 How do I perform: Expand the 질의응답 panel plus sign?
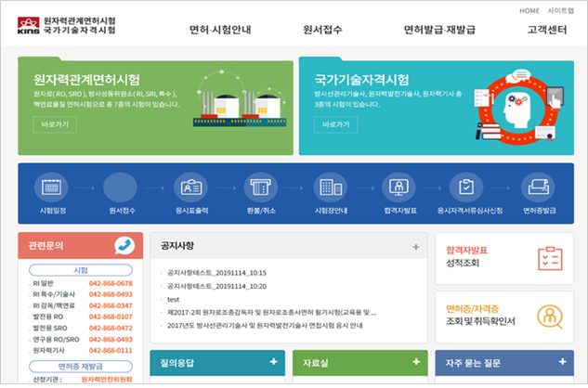point(274,362)
